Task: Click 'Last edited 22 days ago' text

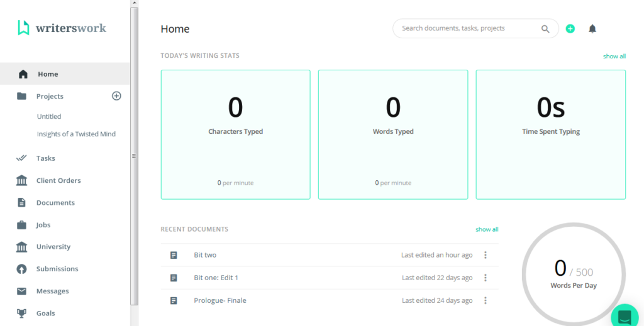Action: [438, 278]
